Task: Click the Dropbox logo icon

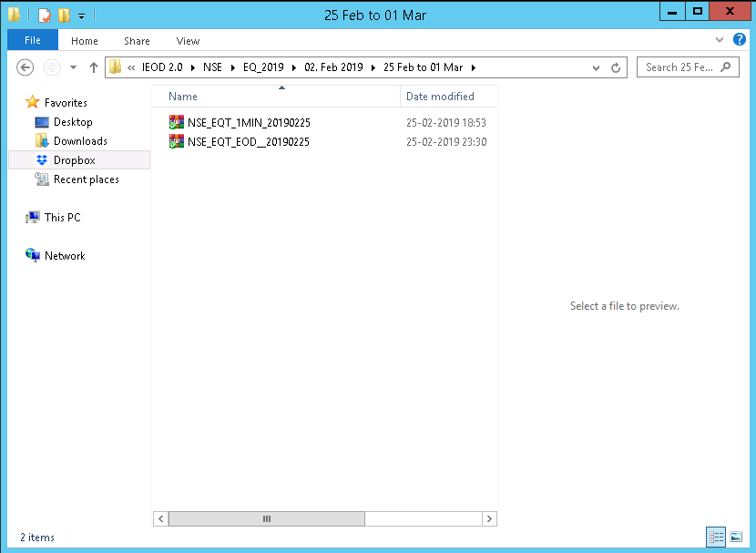Action: 42,159
